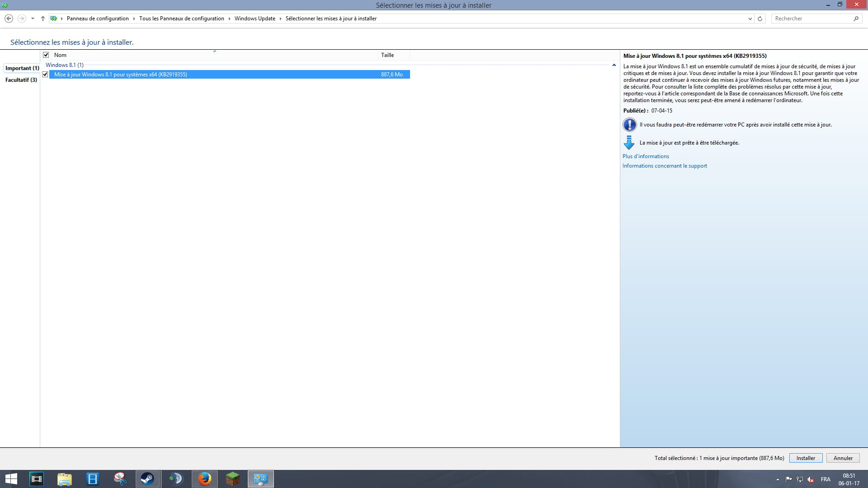Click the Control Panel icon in address bar
868x488 pixels.
click(54, 19)
